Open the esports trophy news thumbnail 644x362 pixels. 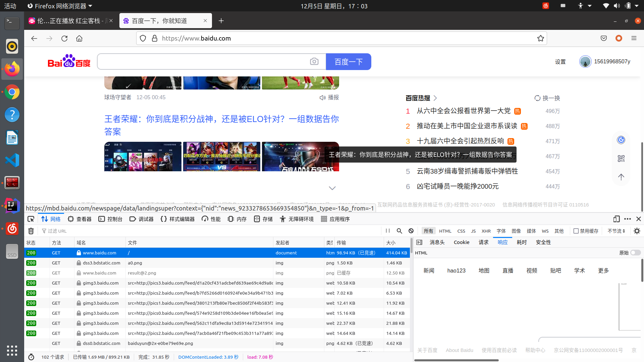301,157
